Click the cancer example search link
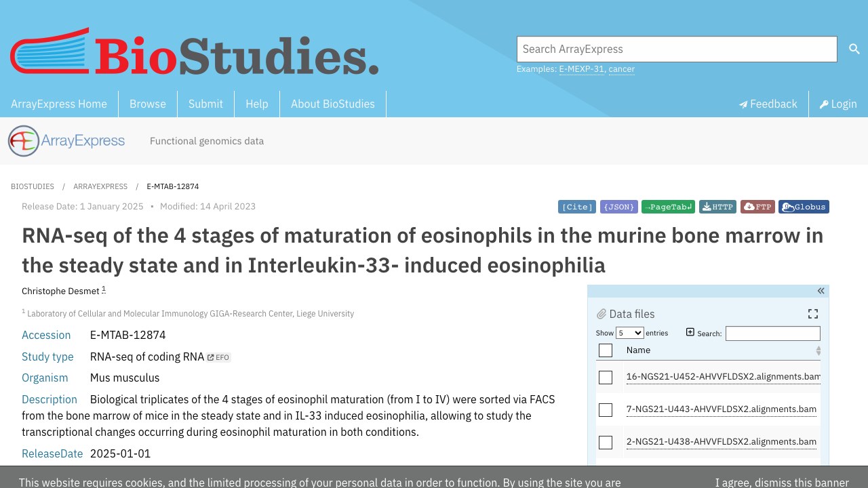The height and width of the screenshot is (488, 868). [622, 69]
